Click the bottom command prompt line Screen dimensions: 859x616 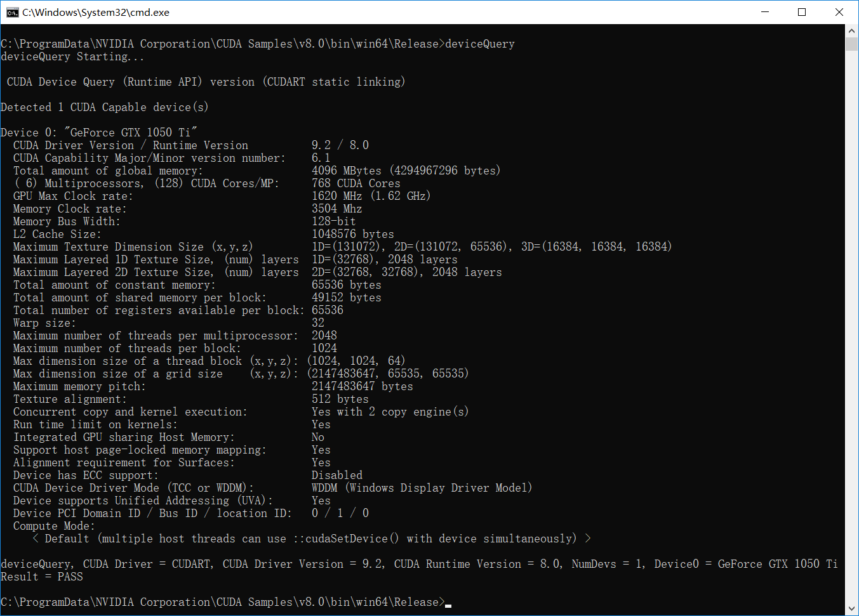pyautogui.click(x=226, y=602)
